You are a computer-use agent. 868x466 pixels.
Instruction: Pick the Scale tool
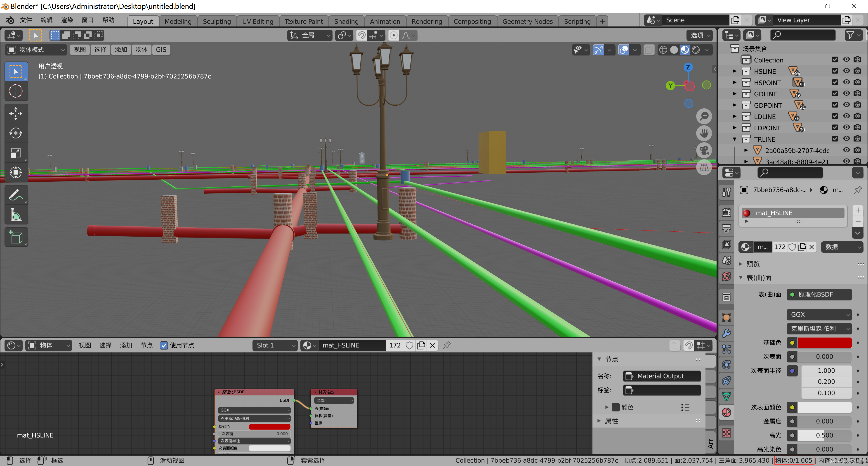[x=16, y=153]
